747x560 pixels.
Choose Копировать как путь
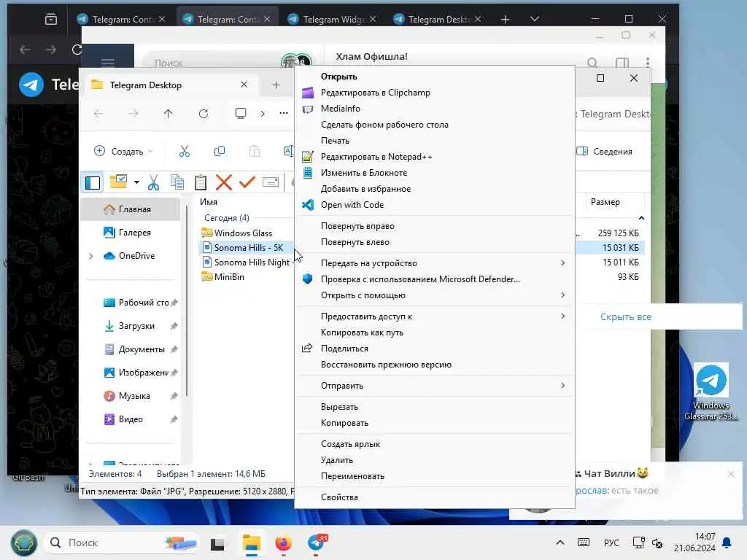(x=435, y=332)
